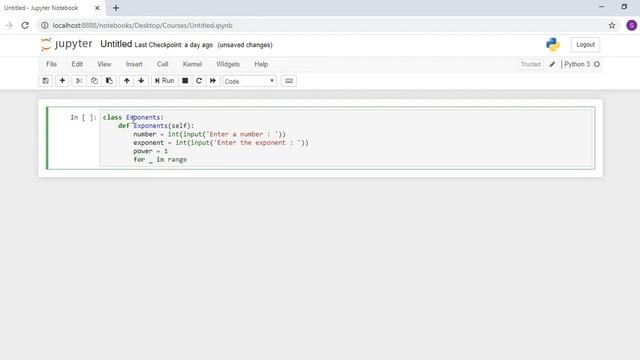Open the Kernel menu
This screenshot has width=640, height=360.
click(x=192, y=64)
